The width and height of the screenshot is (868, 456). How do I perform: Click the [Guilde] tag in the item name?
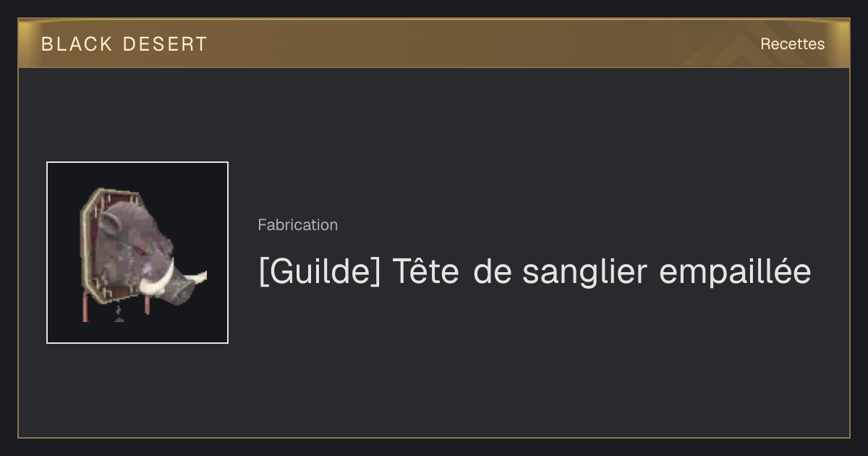pos(320,273)
